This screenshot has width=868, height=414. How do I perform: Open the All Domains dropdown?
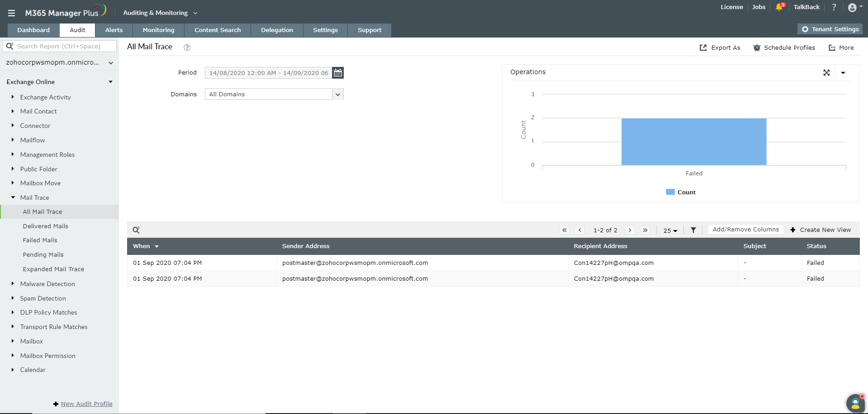point(274,94)
